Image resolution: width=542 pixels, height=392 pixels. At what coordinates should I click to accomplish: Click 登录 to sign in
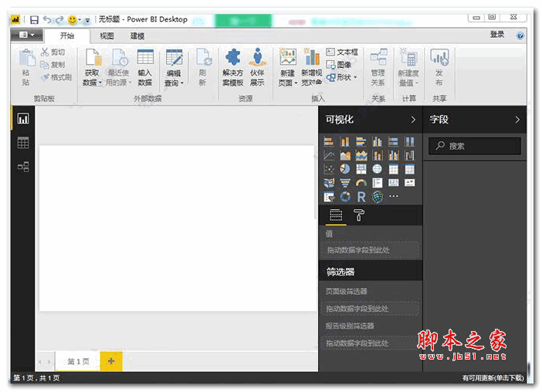(496, 35)
